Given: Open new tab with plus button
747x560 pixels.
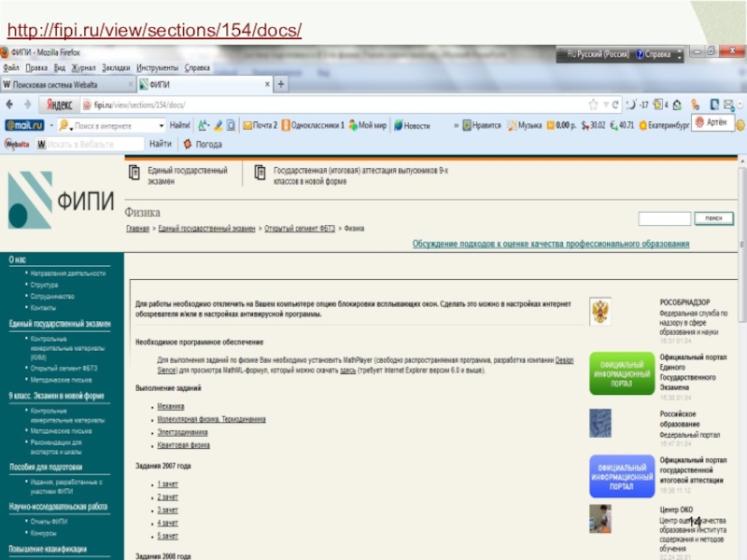Looking at the screenshot, I should click(x=281, y=84).
